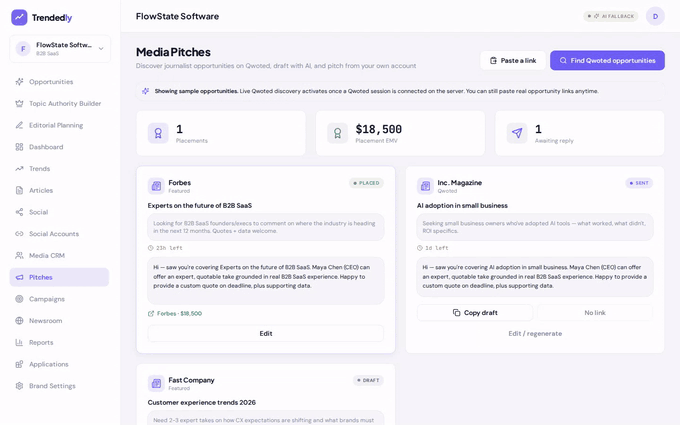Click the 23h left clock icon
Image resolution: width=680 pixels, height=425 pixels.
click(x=150, y=248)
